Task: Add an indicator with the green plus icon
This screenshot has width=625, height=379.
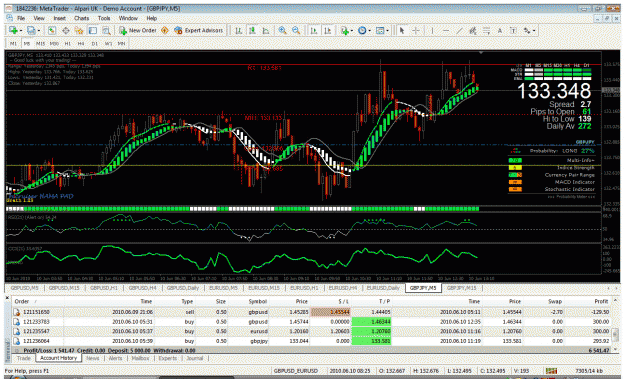Action: click(x=344, y=30)
